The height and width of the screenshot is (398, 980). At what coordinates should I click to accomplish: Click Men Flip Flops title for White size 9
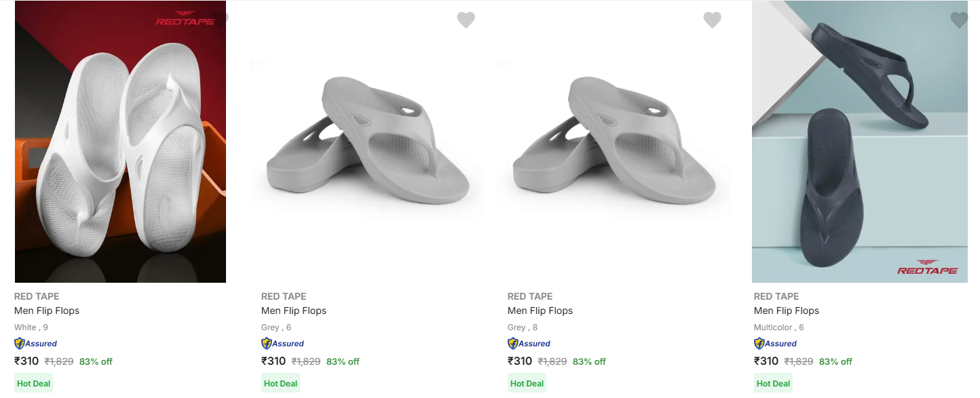pos(47,311)
